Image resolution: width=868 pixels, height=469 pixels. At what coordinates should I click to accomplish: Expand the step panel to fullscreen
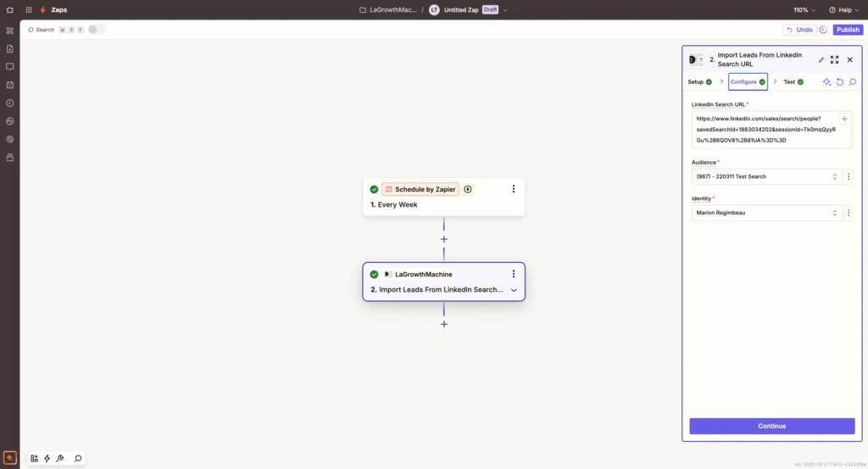click(x=835, y=60)
